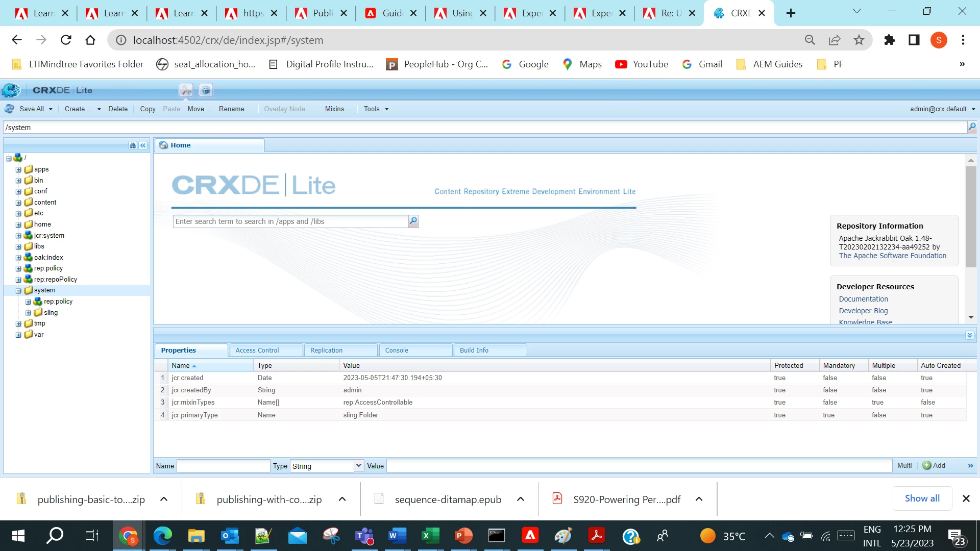Click the Save All refresh icon
The width and height of the screenshot is (980, 551).
[x=9, y=109]
